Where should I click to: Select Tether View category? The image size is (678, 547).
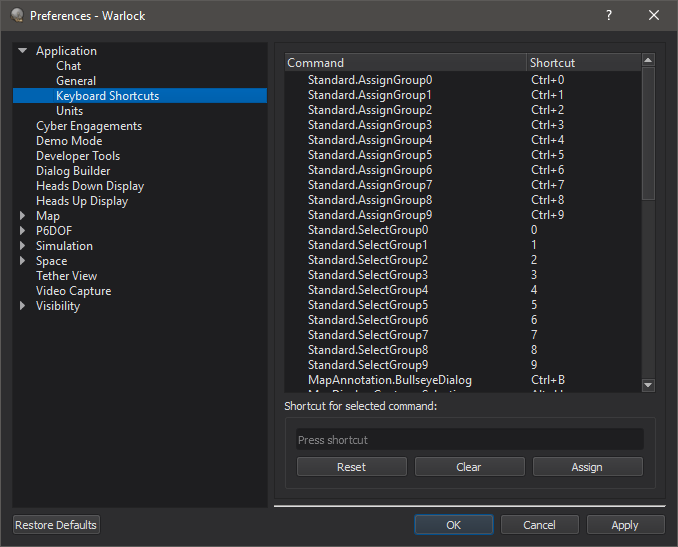pos(66,276)
